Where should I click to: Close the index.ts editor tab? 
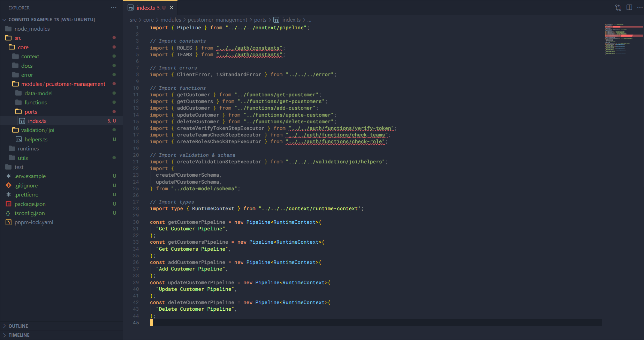pos(172,8)
